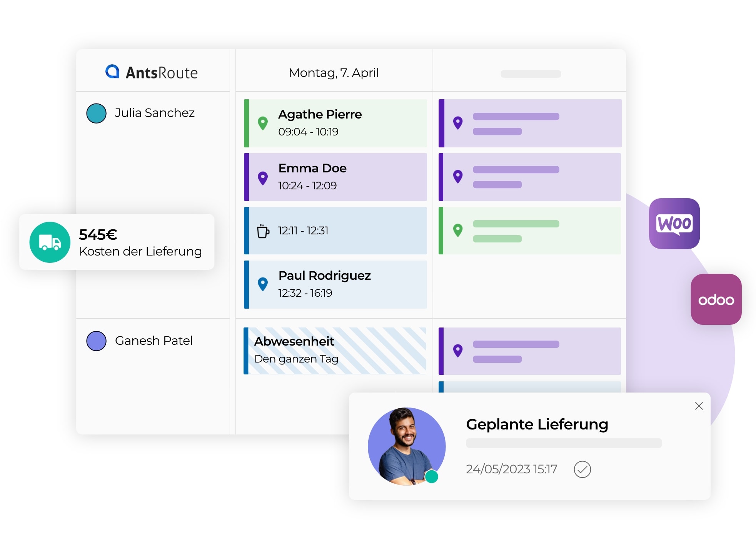
Task: Click the green location pin for Agathe Pierre
Action: point(263,123)
